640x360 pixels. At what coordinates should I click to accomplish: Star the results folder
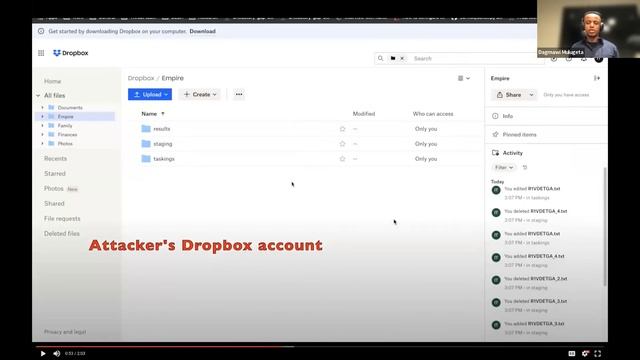click(x=342, y=129)
